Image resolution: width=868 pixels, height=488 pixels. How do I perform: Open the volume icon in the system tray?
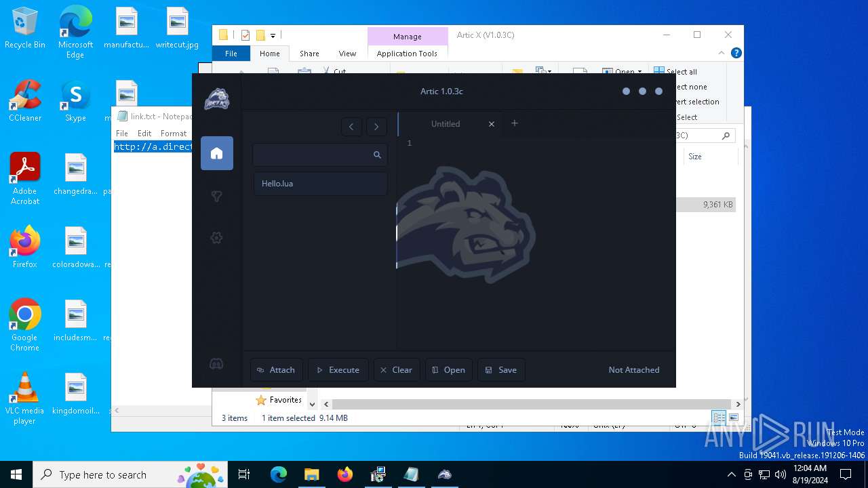781,474
